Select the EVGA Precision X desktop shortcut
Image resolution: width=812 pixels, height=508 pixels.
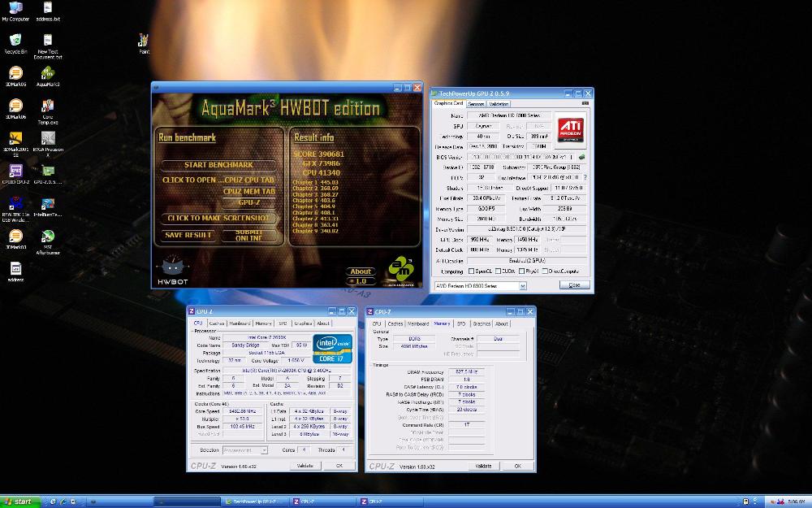(48, 144)
